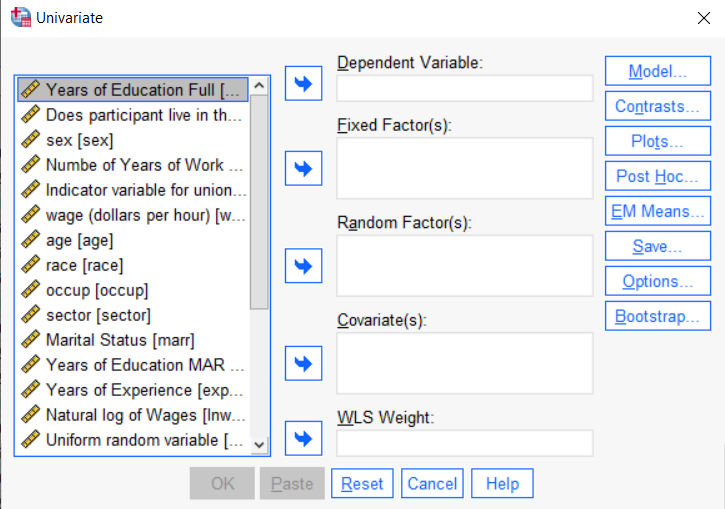Open the Bootstrap... options
The image size is (725, 509).
pyautogui.click(x=657, y=316)
